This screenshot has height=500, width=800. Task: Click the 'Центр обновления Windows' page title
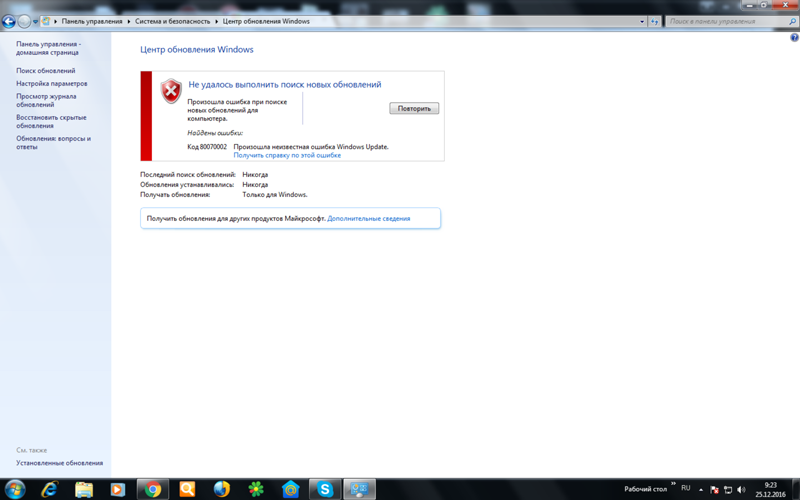point(196,49)
